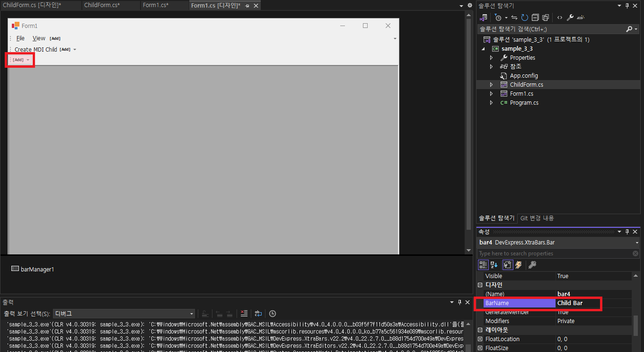Screen dimensions: 644x352
Task: Collapse all items in Solution Explorer
Action: pos(535,18)
